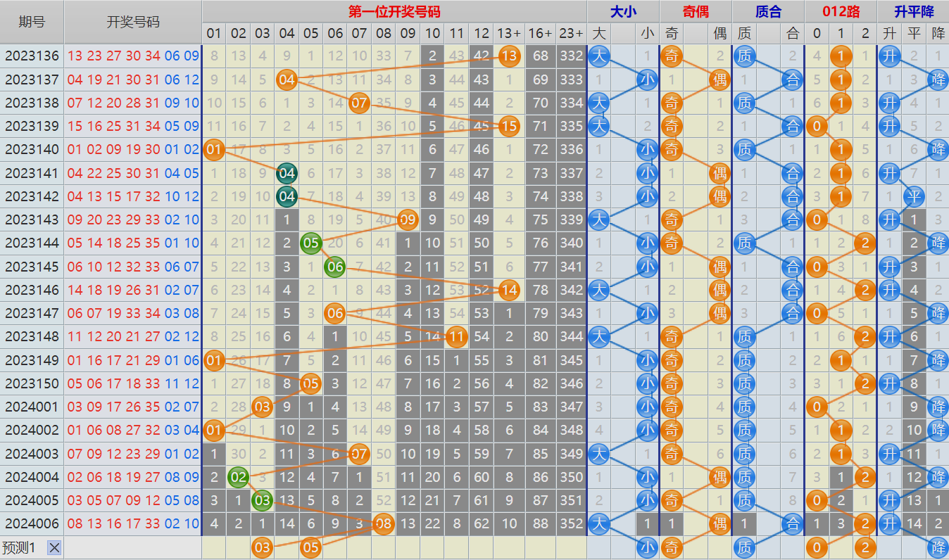Click the orange 11 ball in row 2023148

click(456, 337)
